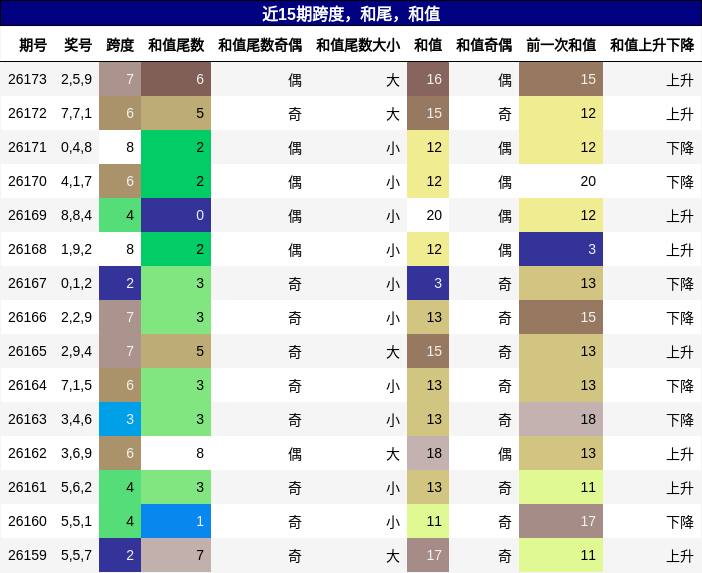
Task: Click sum value 20 in row 26169
Action: 428,215
